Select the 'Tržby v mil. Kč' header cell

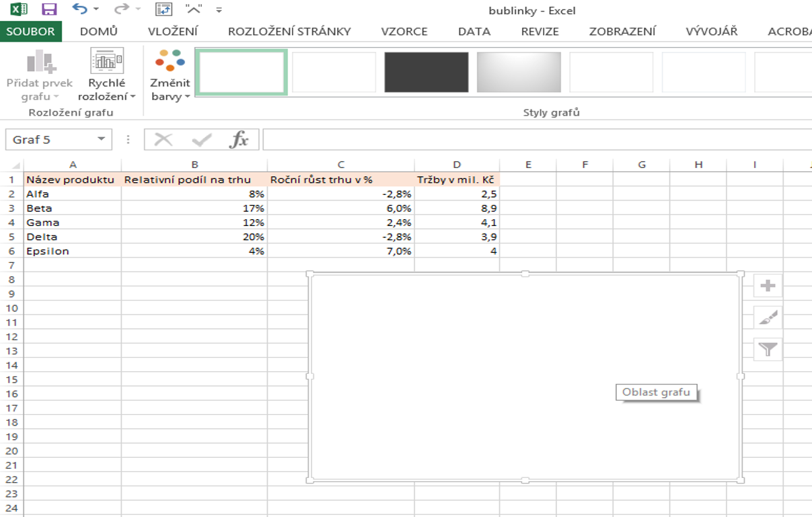pos(457,180)
